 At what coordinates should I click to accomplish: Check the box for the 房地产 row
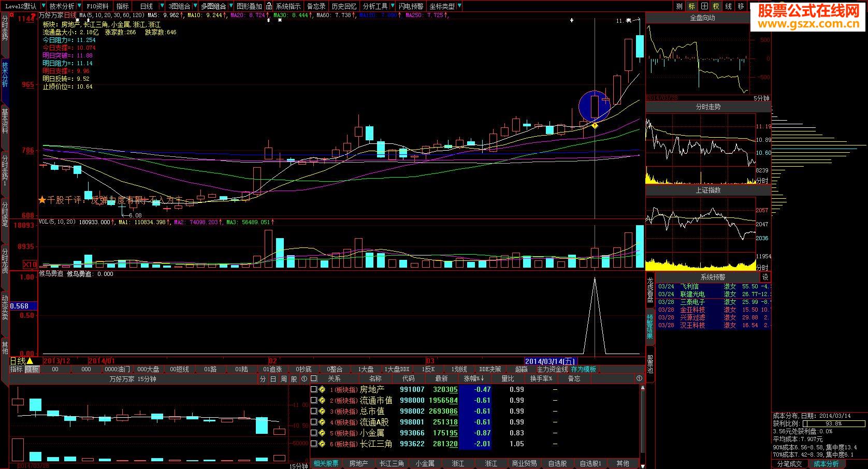click(313, 390)
